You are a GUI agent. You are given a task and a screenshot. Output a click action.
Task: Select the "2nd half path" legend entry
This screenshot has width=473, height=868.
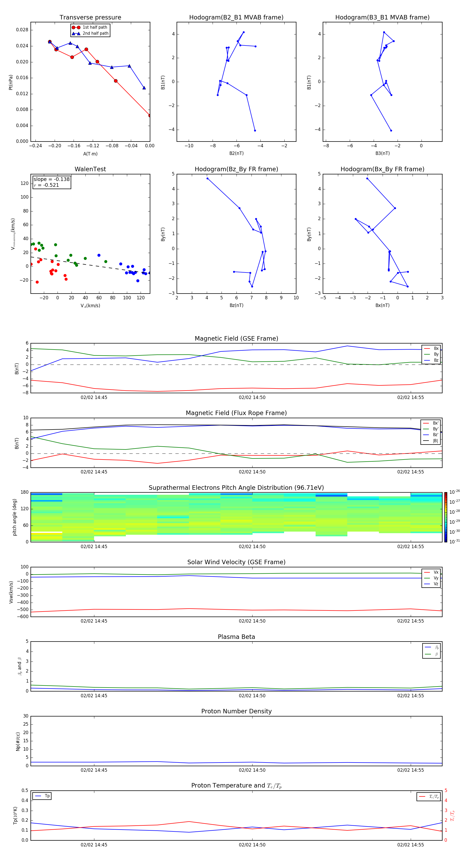point(90,33)
